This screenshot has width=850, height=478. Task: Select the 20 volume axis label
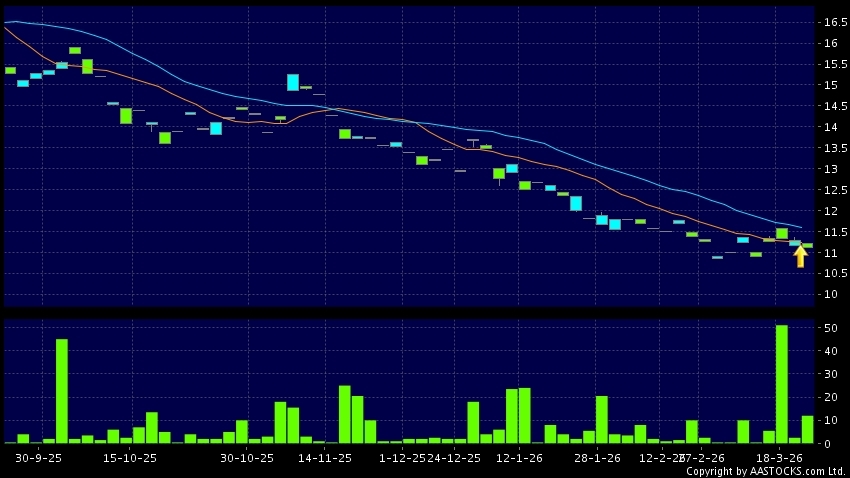831,397
